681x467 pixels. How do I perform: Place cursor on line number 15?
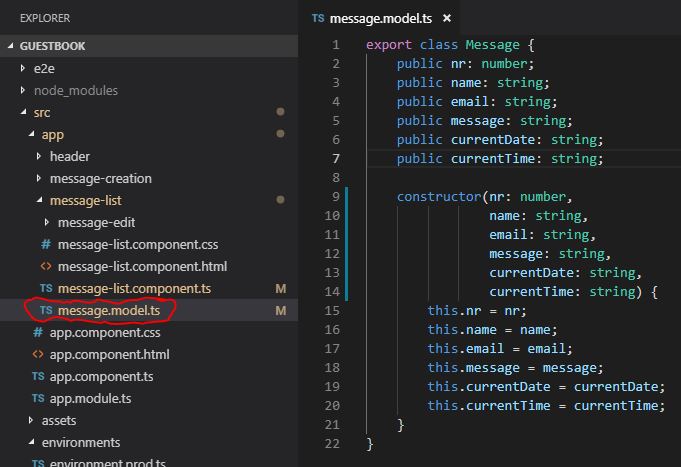[x=333, y=310]
